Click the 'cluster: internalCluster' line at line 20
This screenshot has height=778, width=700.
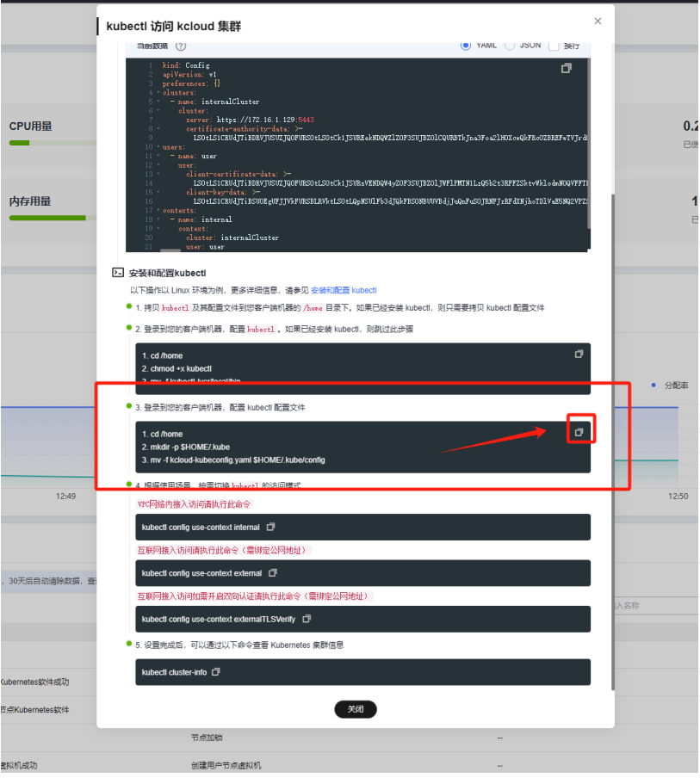pyautogui.click(x=232, y=238)
